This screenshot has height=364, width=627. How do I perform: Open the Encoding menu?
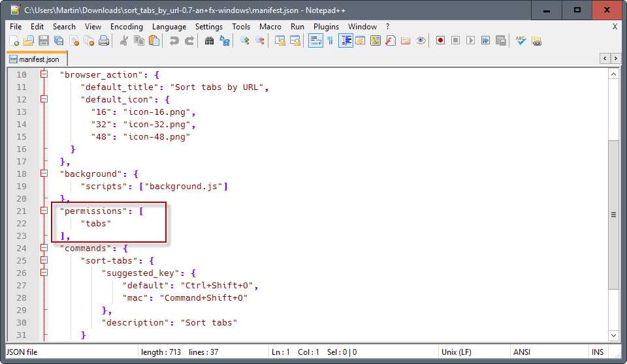(x=126, y=27)
